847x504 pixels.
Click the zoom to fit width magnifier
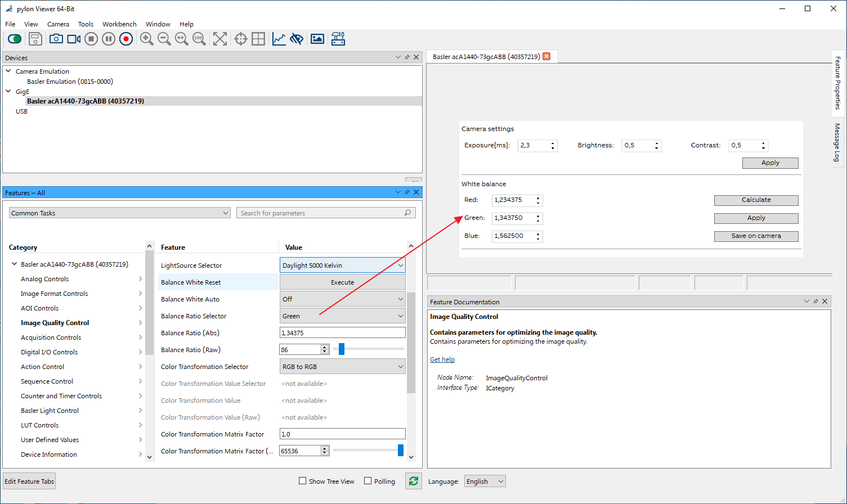click(182, 39)
